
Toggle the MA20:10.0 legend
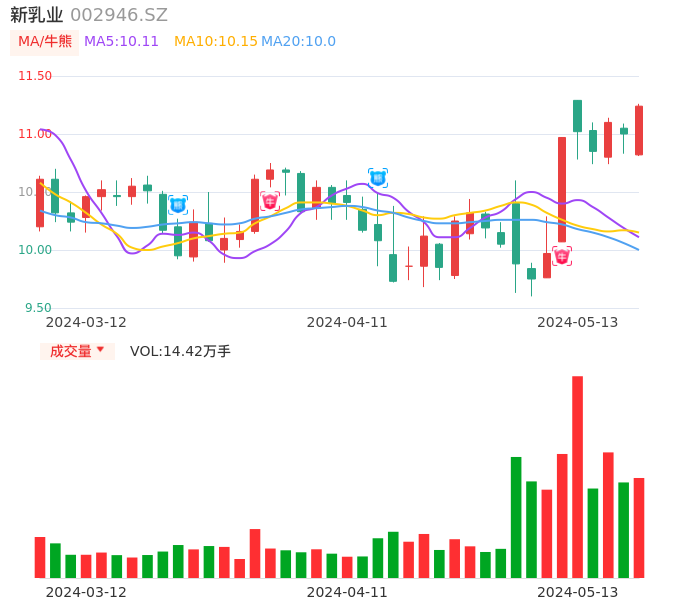tap(298, 42)
